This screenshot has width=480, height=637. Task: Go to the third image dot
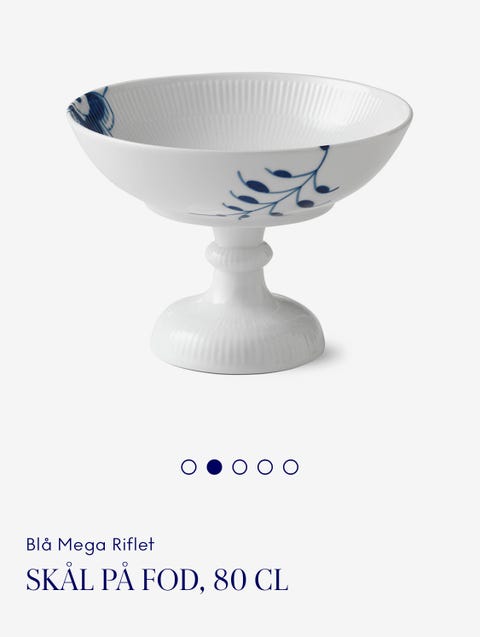click(x=240, y=467)
